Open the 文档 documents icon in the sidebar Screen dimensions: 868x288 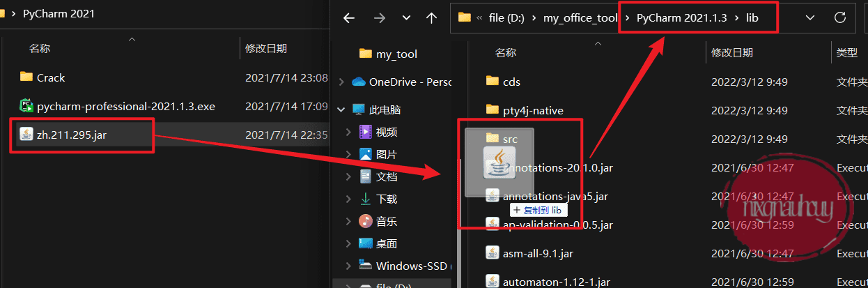coord(365,176)
